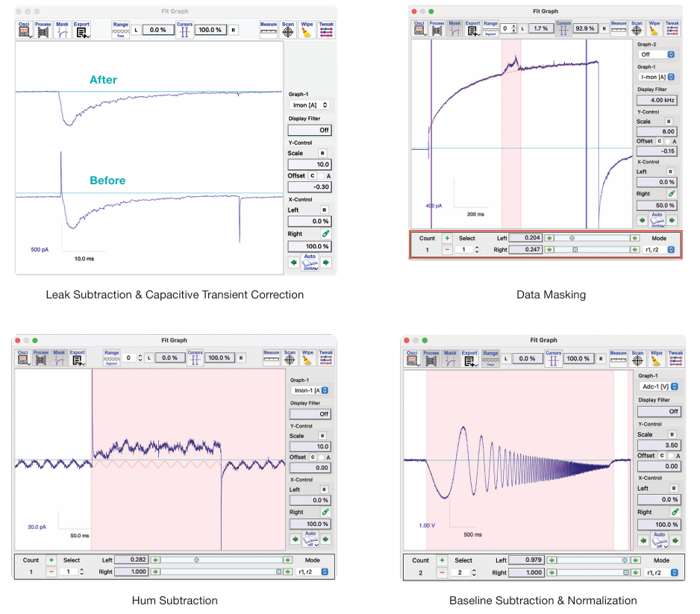The image size is (700, 614).
Task: Click Scan icon in Hum Subtraction window
Action: pos(290,358)
